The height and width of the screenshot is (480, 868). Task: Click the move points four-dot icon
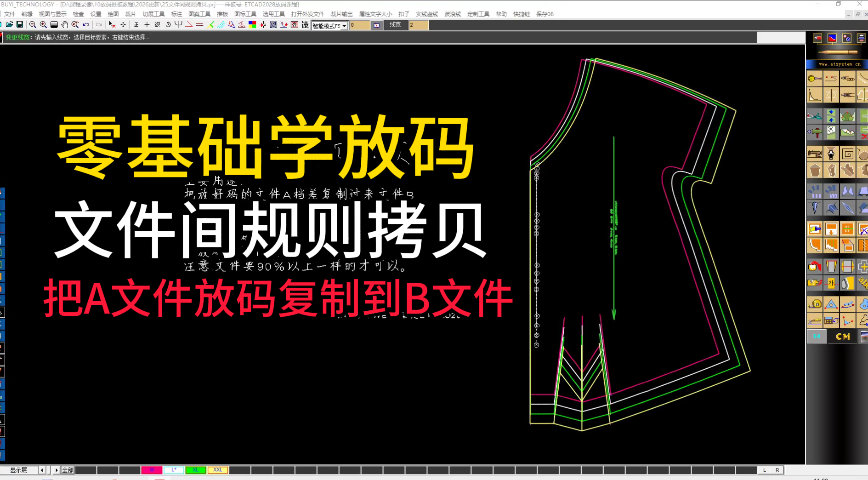click(123, 25)
